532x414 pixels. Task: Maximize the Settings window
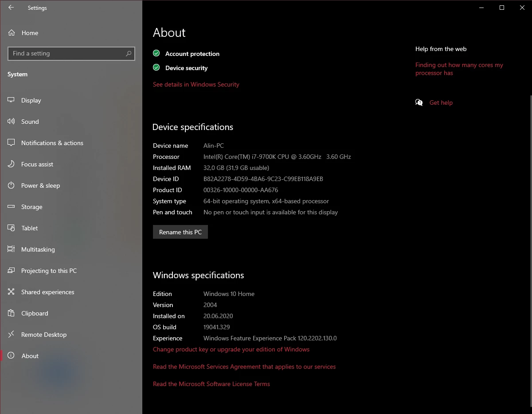[502, 8]
